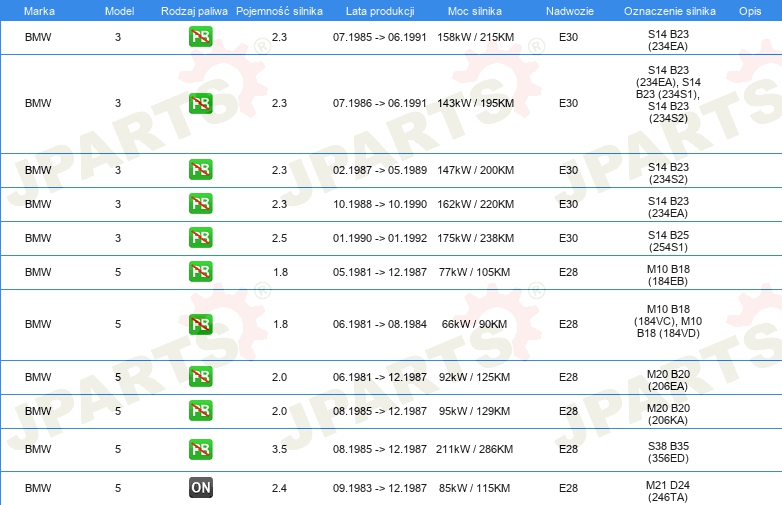Viewport: 782px width, 505px height.
Task: Click the engine power 147kW / 200KM
Action: [x=475, y=170]
